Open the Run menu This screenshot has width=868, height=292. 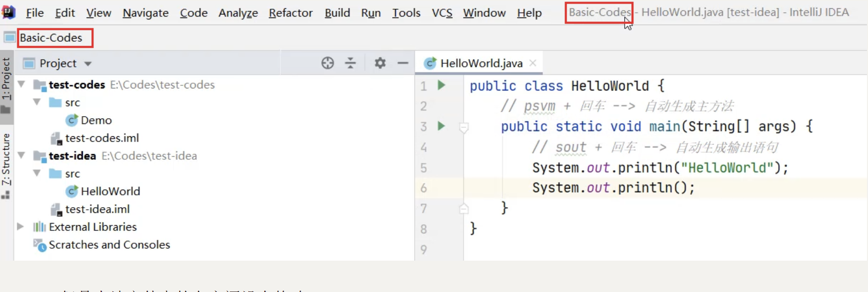point(371,12)
